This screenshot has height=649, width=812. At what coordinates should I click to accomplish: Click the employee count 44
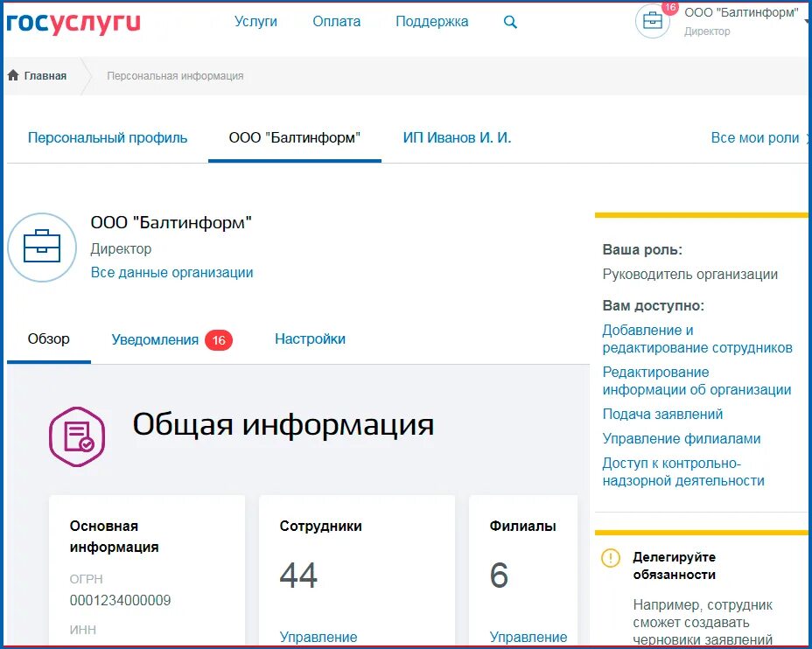coord(298,575)
